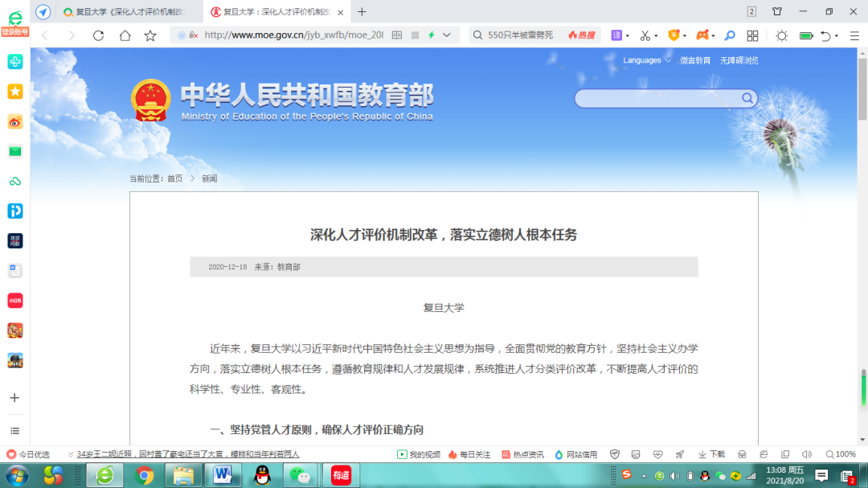Open the undo closed tabs dropdown arrow
868x488 pixels.
[837, 35]
